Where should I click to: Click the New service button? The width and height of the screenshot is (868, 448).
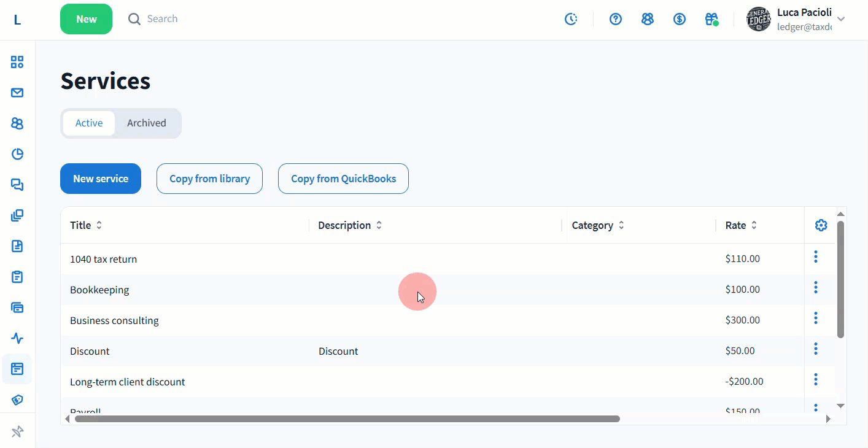click(101, 179)
